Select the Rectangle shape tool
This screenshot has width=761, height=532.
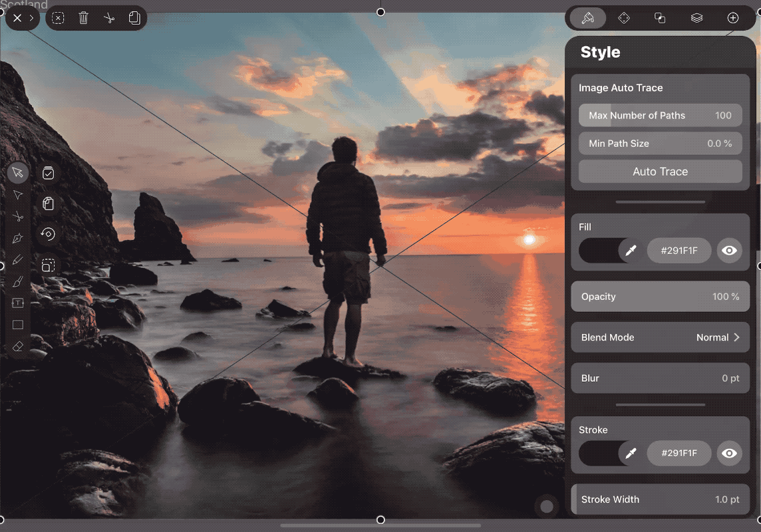(x=18, y=325)
